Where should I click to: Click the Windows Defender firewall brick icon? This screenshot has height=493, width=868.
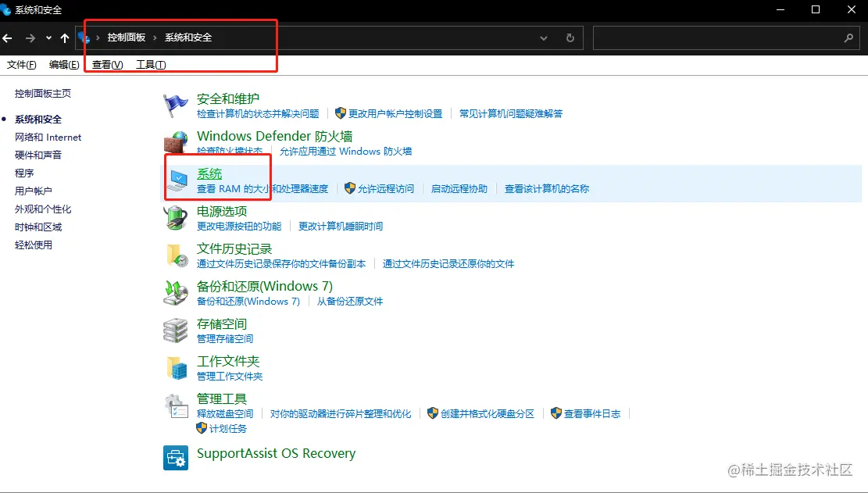tap(176, 143)
